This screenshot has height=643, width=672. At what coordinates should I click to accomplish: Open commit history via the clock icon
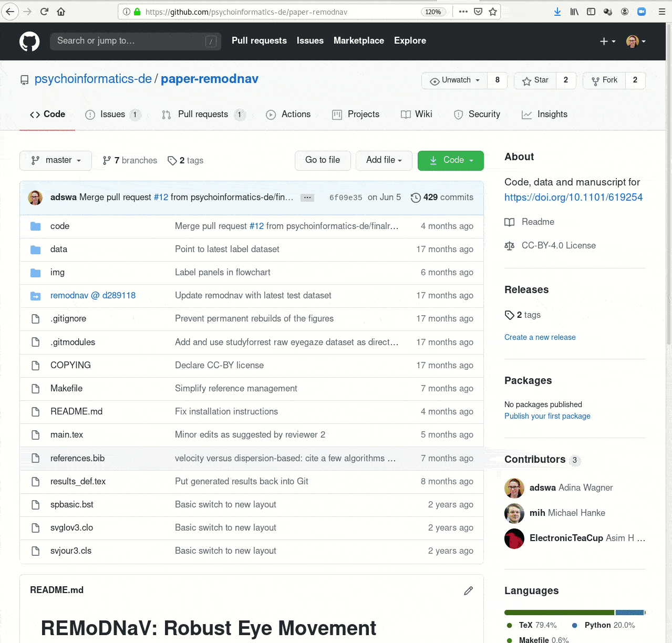point(416,198)
